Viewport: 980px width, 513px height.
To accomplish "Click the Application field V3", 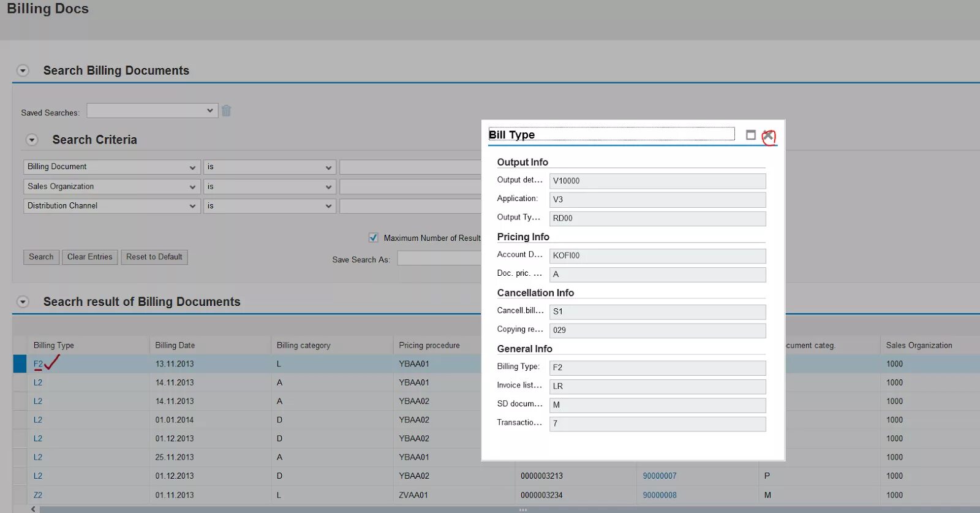I will [657, 200].
